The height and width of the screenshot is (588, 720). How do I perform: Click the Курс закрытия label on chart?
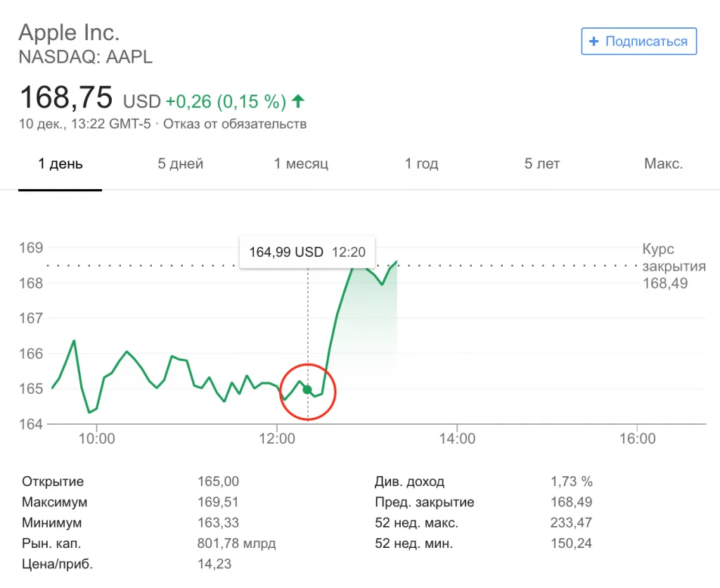[x=674, y=257]
